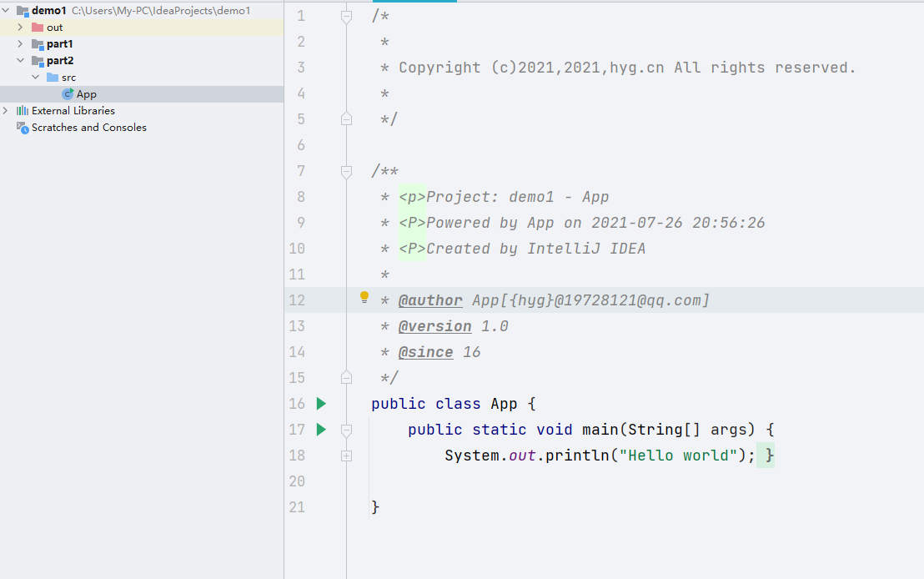Select src folder label
Image resolution: width=924 pixels, height=579 pixels.
coord(69,78)
